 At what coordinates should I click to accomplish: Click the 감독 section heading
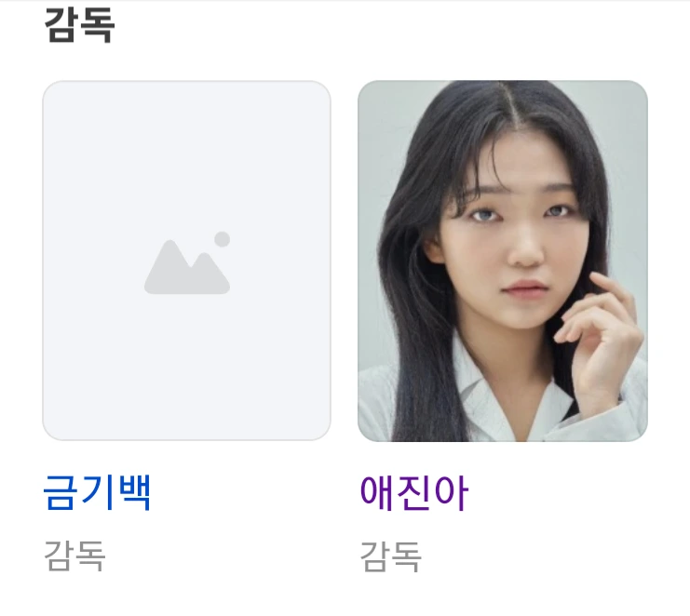(x=79, y=25)
